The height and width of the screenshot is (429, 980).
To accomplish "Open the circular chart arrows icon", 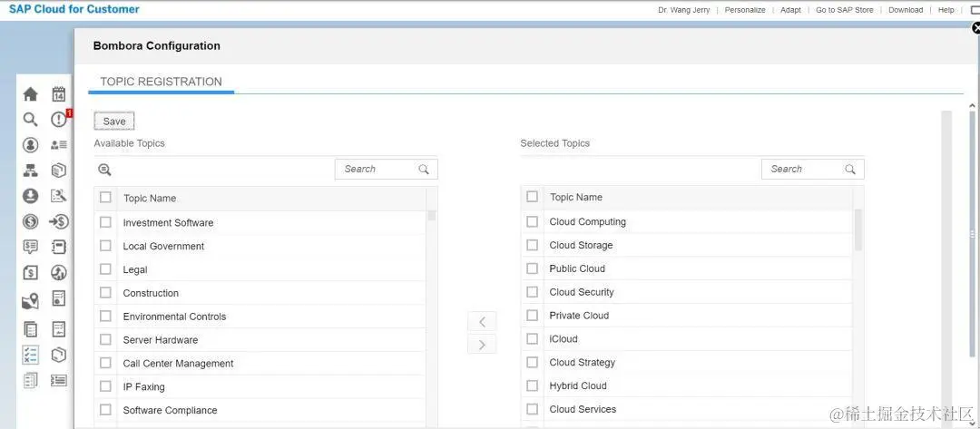I will [59, 272].
